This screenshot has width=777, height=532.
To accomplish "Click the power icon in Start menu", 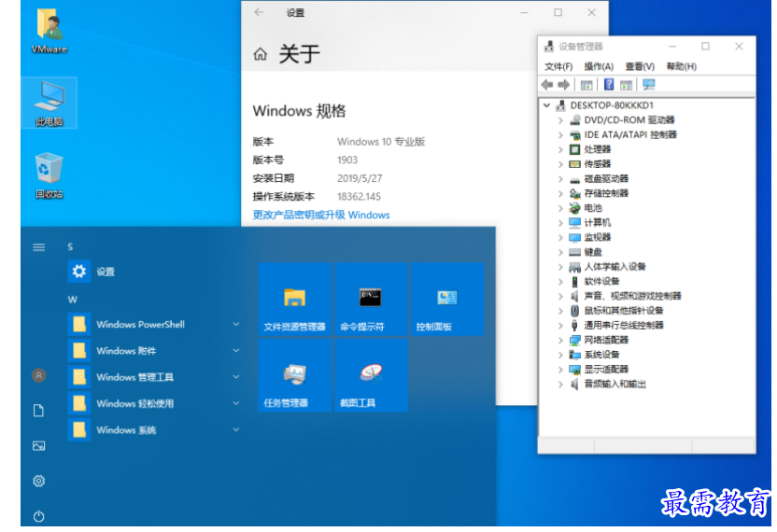I will 39,515.
